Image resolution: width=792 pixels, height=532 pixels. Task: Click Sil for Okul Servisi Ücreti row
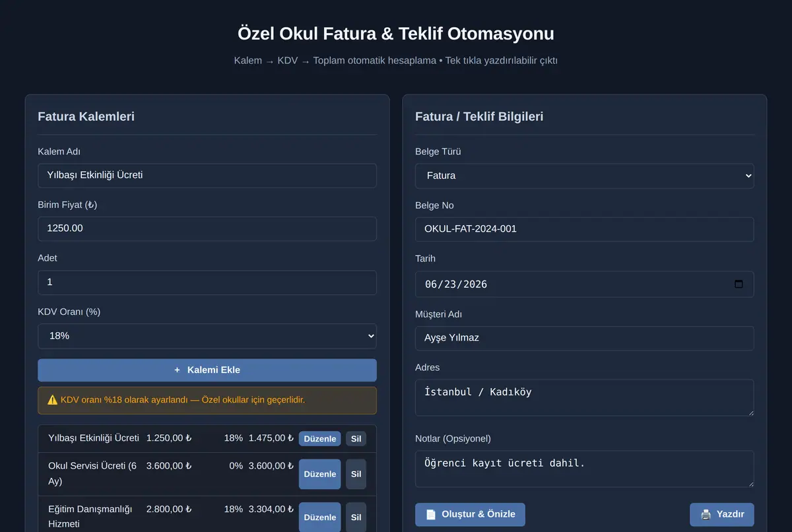(x=356, y=474)
